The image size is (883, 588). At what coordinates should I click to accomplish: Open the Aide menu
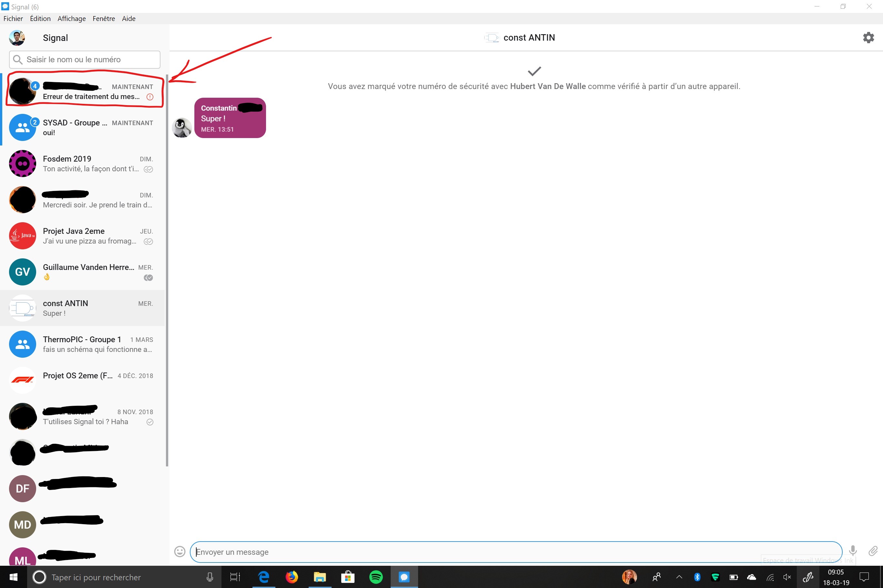pyautogui.click(x=128, y=19)
